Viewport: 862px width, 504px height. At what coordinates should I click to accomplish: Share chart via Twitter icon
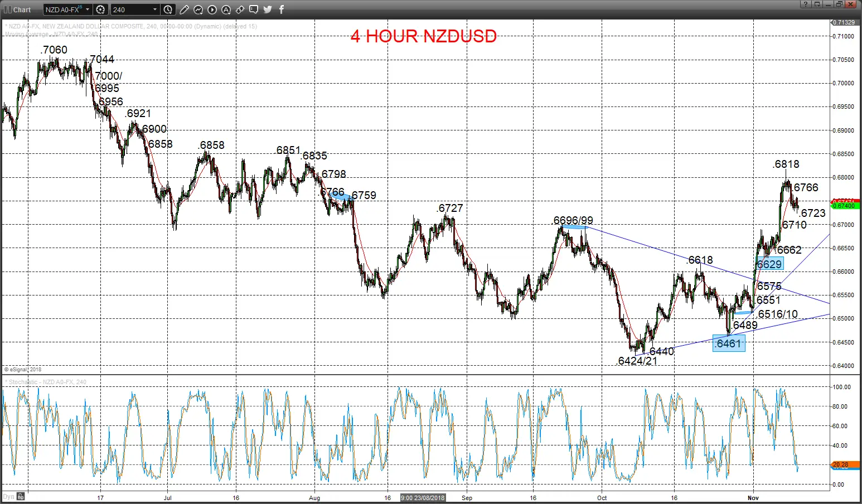(268, 9)
